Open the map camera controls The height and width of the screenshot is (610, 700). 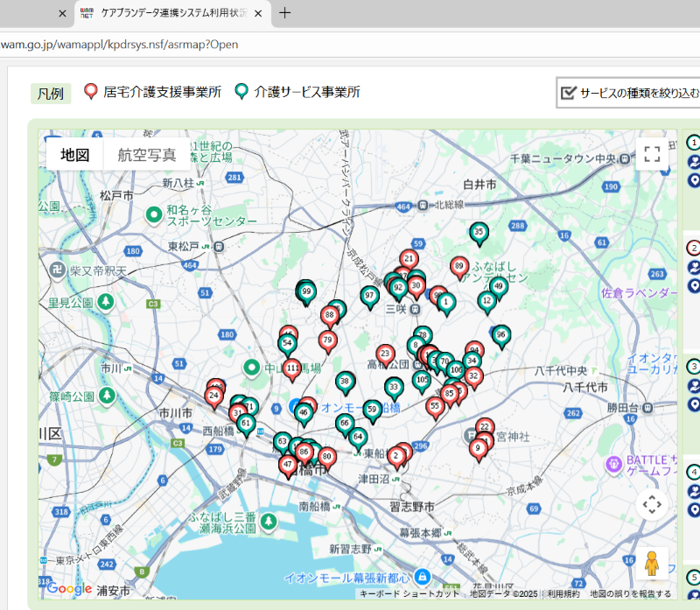point(651,505)
